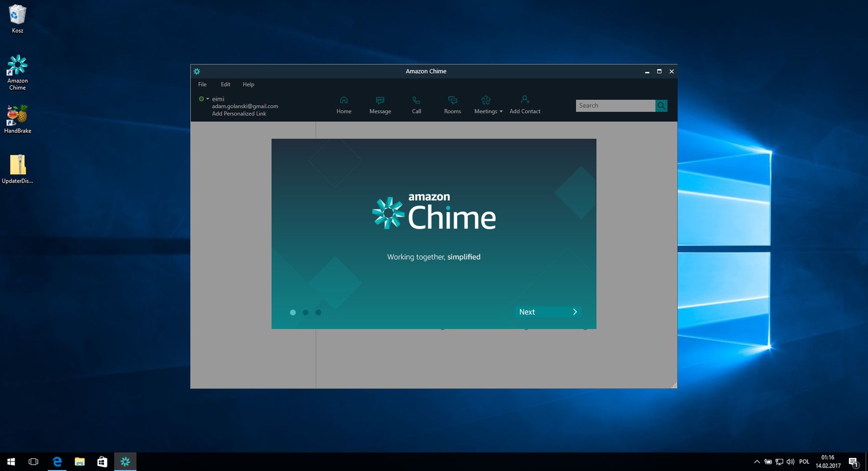Viewport: 868px width, 471px height.
Task: Open the Edit menu
Action: [x=226, y=84]
